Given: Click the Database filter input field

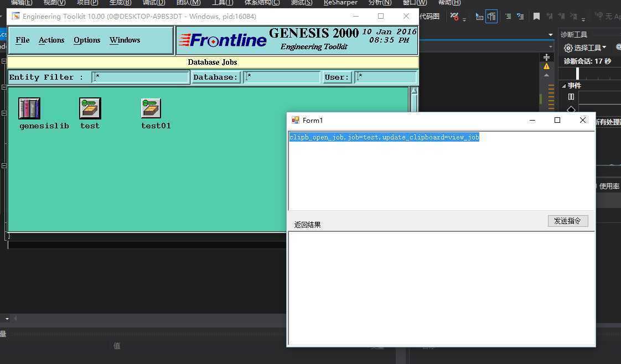Looking at the screenshot, I should [282, 77].
